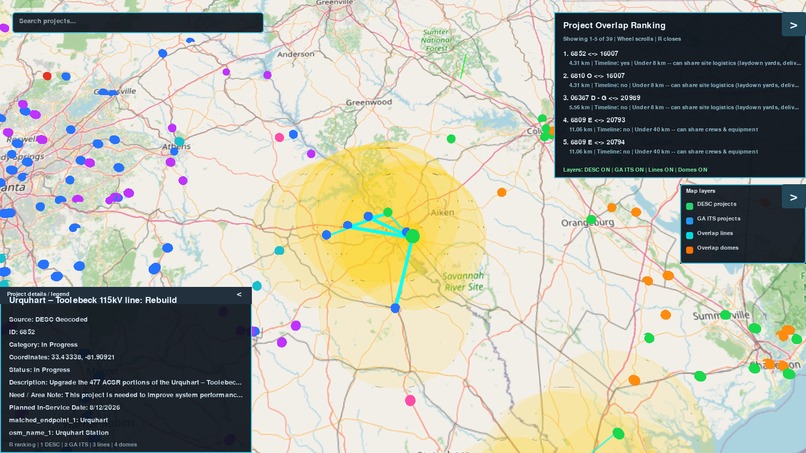
Task: Click the truncated Description line
Action: point(125,383)
